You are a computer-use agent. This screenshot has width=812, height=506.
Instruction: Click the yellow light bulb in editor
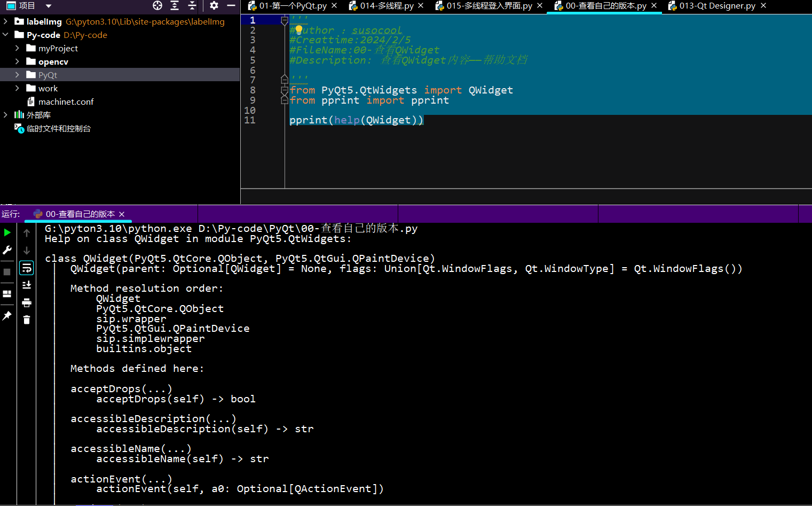pyautogui.click(x=299, y=29)
